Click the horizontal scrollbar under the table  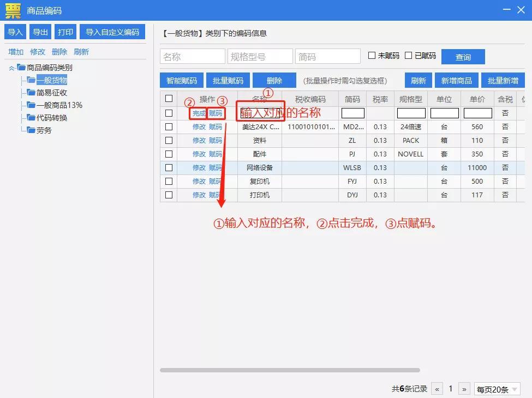pyautogui.click(x=290, y=370)
